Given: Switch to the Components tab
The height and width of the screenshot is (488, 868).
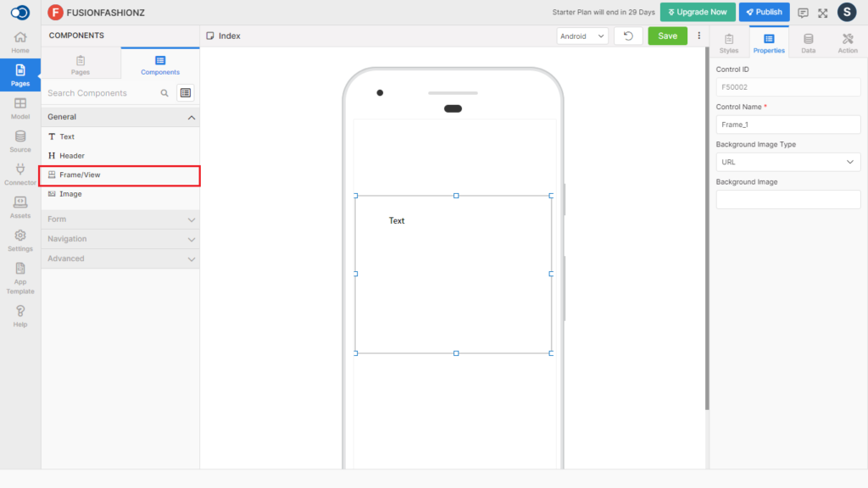Looking at the screenshot, I should click(x=160, y=64).
